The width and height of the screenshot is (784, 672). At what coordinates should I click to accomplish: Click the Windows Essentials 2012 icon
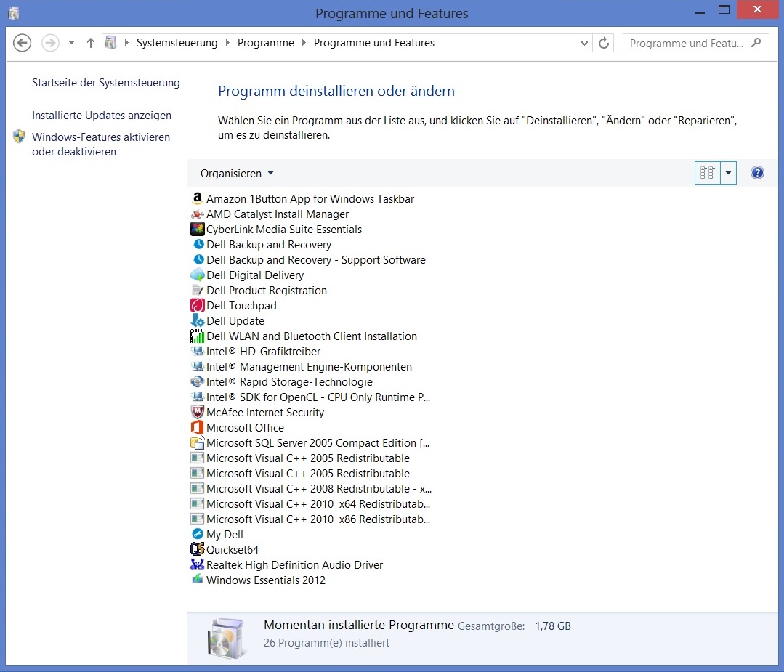198,580
